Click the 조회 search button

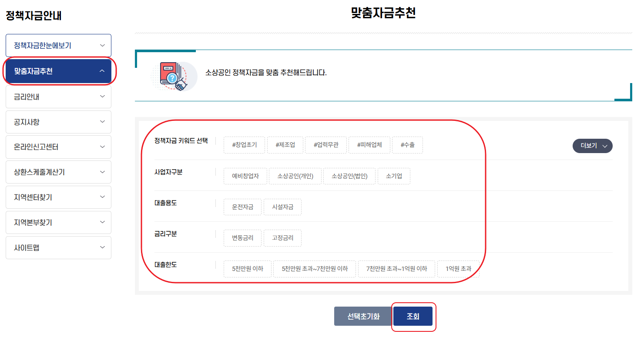(413, 316)
